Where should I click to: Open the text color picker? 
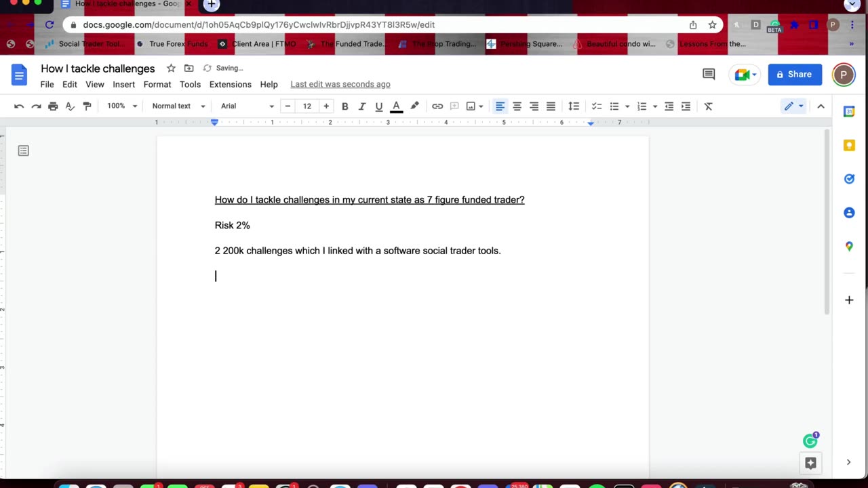(396, 106)
